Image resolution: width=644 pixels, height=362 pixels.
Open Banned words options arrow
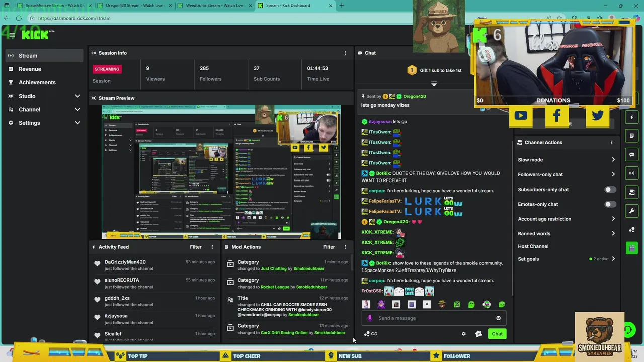pos(613,233)
